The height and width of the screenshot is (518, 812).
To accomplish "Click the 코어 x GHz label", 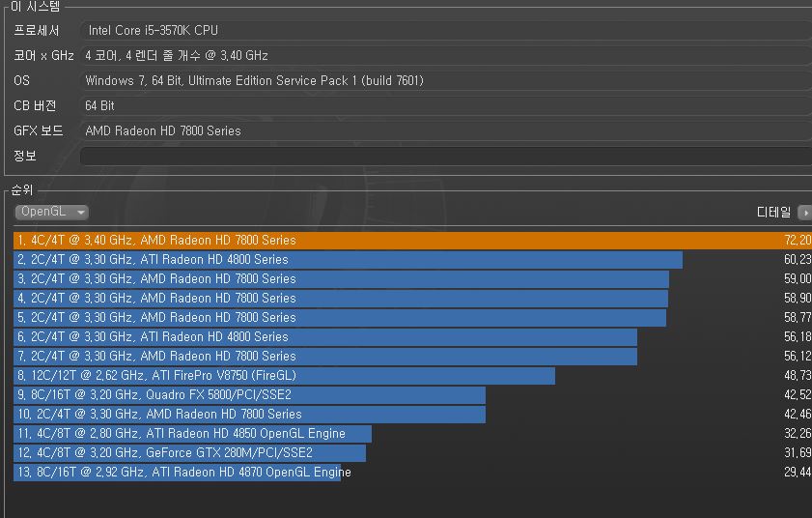I will pos(43,55).
